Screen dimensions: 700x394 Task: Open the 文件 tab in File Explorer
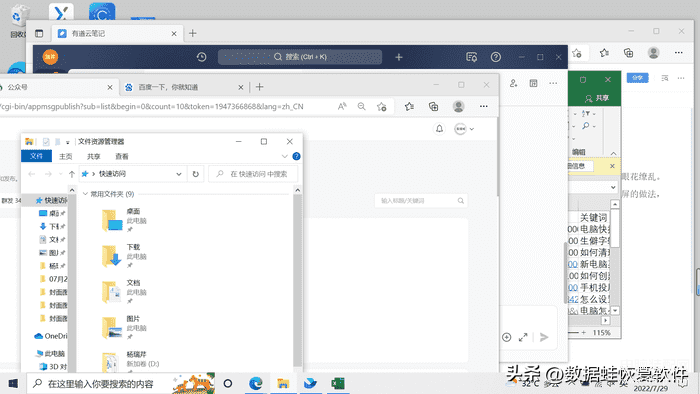pos(37,156)
